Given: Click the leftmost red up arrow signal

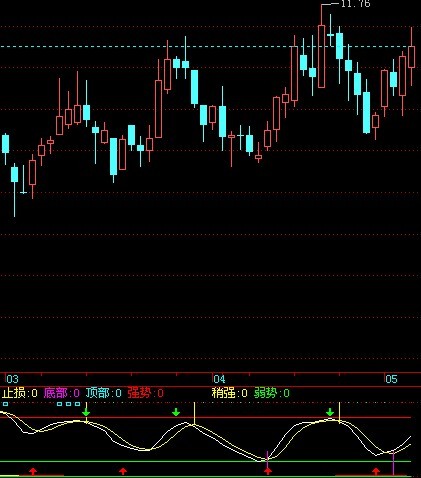Looking at the screenshot, I should pos(33,471).
